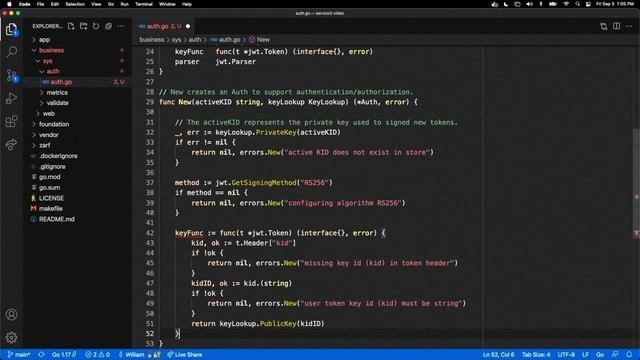Click New File icon in Explorer header
This screenshot has height=360, width=640.
coord(71,26)
